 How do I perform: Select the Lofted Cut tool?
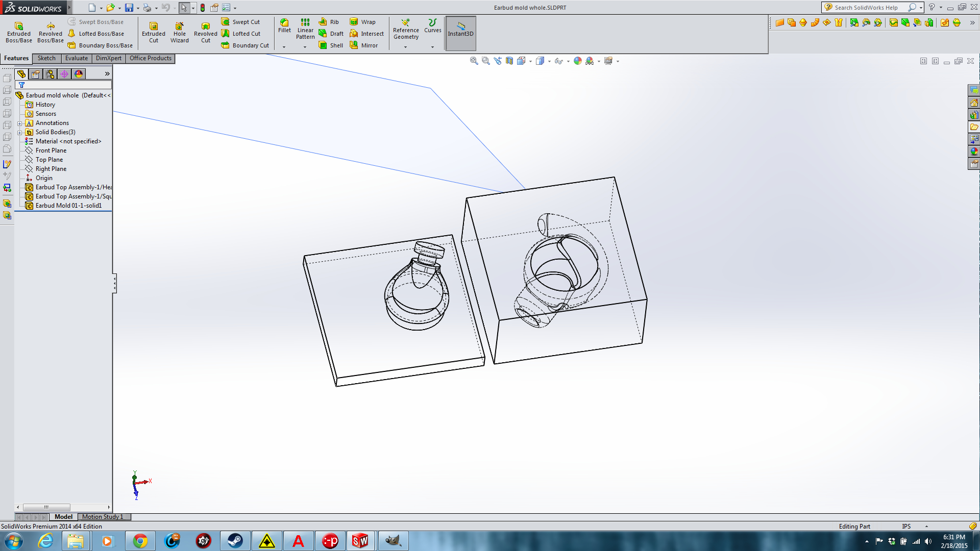(241, 34)
